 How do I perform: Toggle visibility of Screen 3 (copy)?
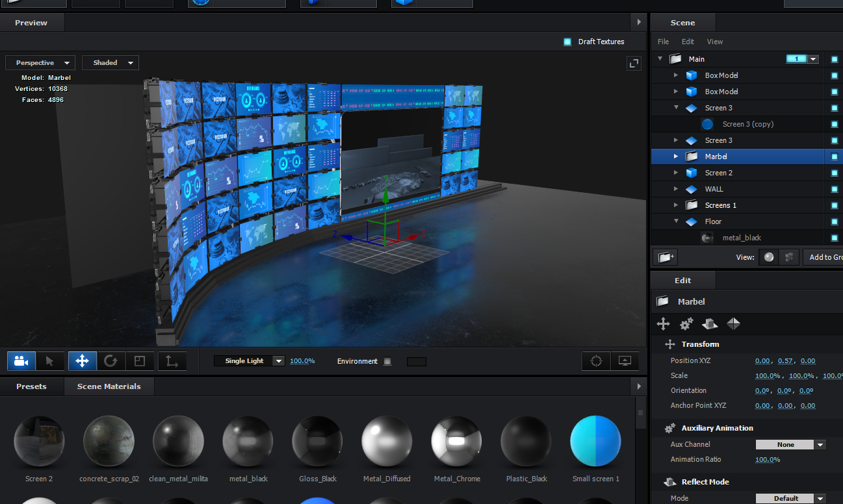tap(835, 124)
